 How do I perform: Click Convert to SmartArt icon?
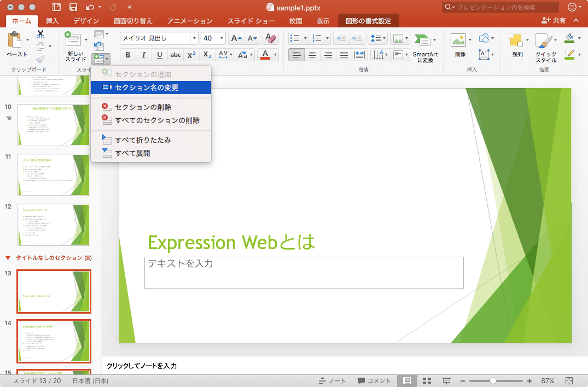pos(423,40)
